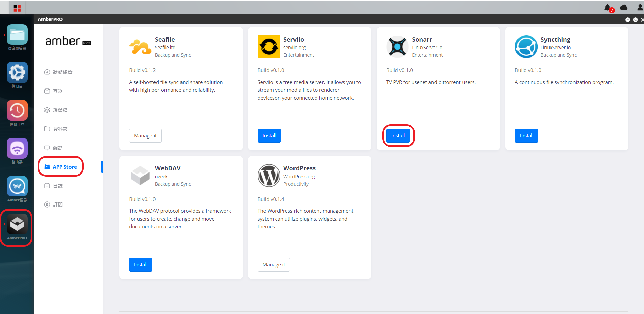Click the Syncthing title text
The width and height of the screenshot is (644, 314).
tap(555, 40)
